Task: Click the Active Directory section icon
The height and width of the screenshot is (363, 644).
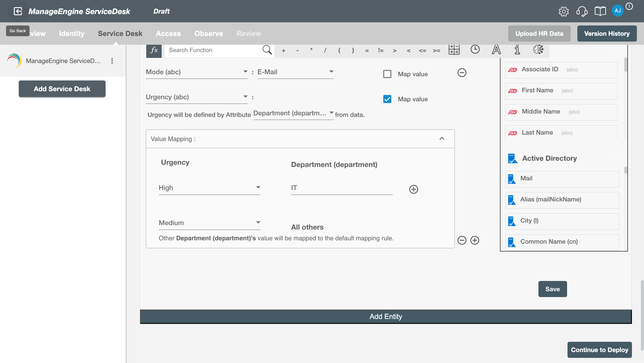Action: click(513, 158)
